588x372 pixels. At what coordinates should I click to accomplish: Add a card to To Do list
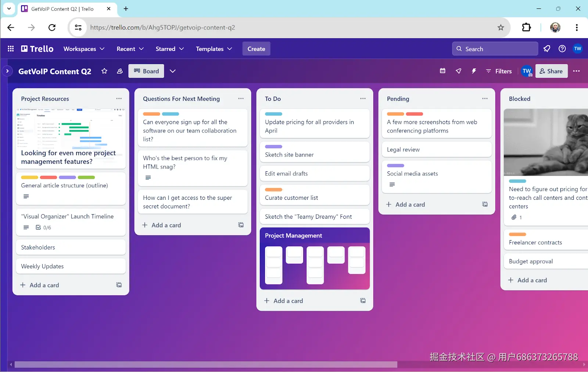pyautogui.click(x=284, y=301)
